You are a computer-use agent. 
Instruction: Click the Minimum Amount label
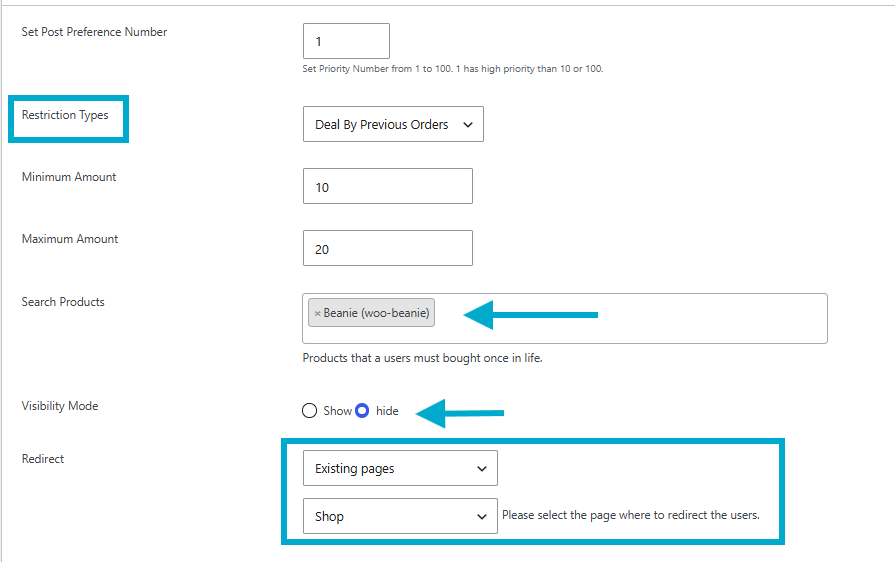(68, 177)
